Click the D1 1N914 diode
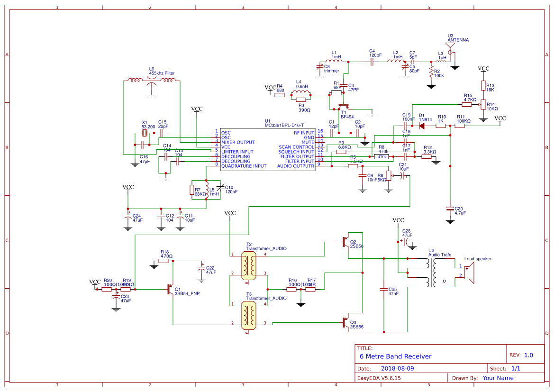Viewport: 554px width, 392px height. coord(421,126)
